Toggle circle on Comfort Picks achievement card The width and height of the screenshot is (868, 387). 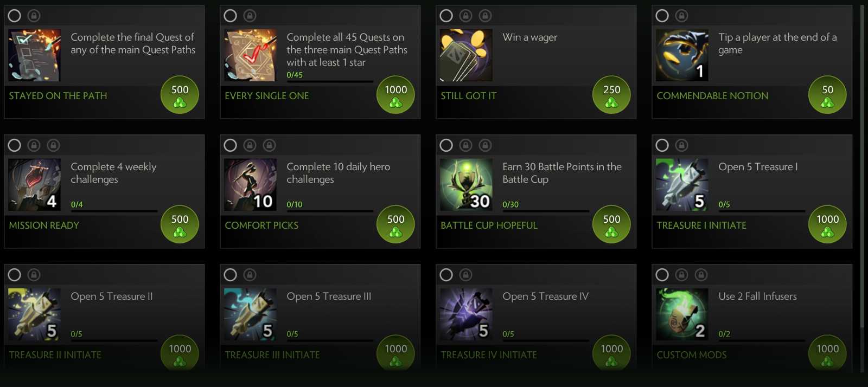point(231,145)
